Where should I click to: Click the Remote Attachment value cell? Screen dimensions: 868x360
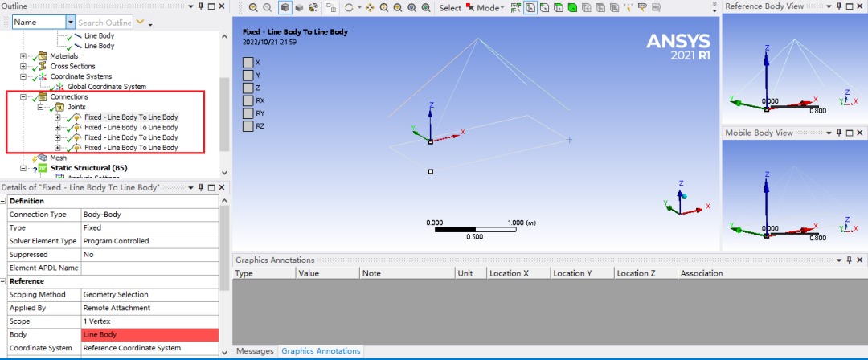coord(149,308)
